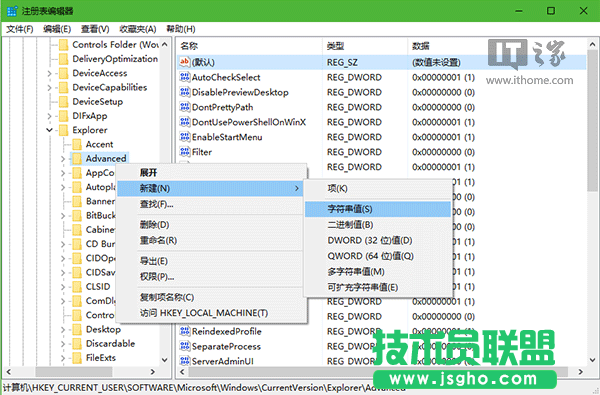
Task: Click the Controls Folder folder icon
Action: [x=64, y=45]
